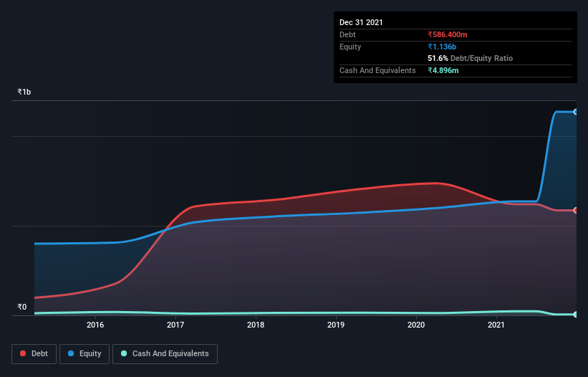This screenshot has height=377, width=588.
Task: Click the 2021 x-axis label
Action: click(496, 325)
